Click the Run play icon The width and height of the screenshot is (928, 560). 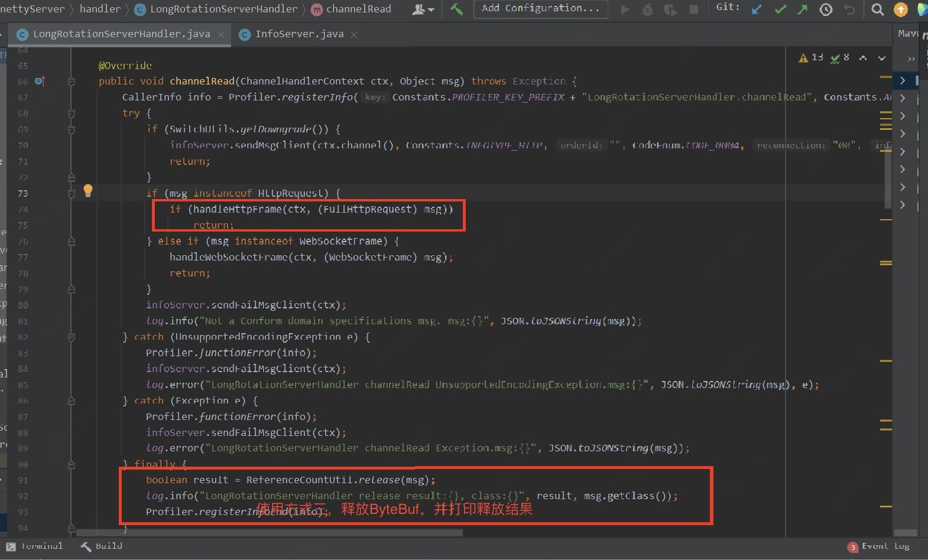(x=625, y=9)
